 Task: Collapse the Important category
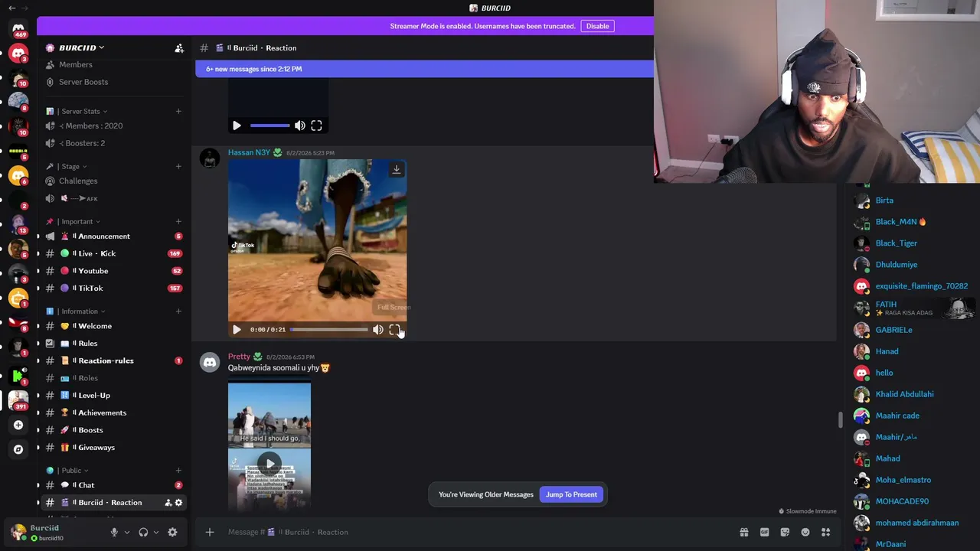[77, 221]
